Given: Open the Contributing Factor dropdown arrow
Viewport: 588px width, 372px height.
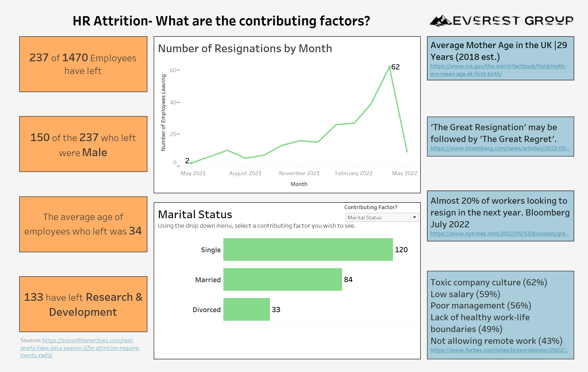Looking at the screenshot, I should [414, 217].
